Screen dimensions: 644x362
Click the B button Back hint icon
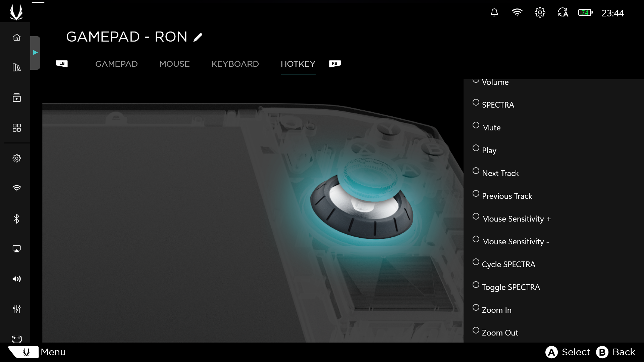(602, 352)
